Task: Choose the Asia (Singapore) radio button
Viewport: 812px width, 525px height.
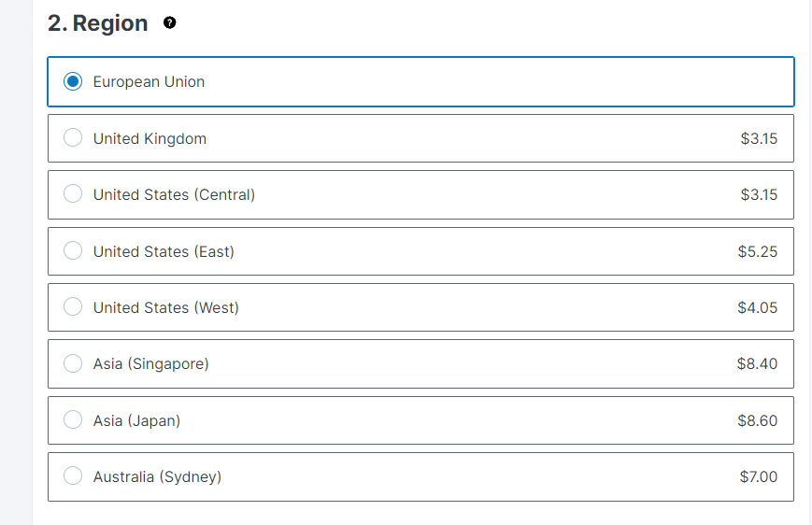Action: [x=73, y=363]
